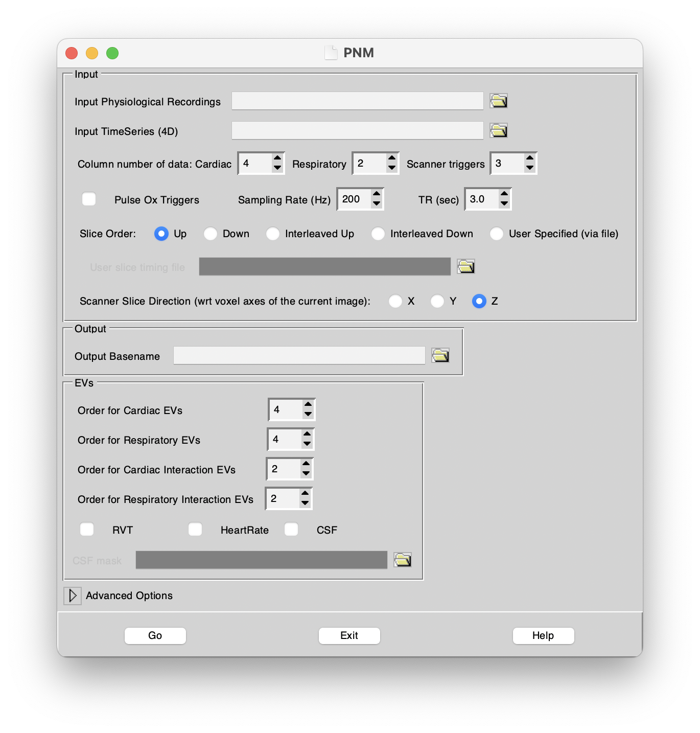
Task: Click the Exit button
Action: coord(349,635)
